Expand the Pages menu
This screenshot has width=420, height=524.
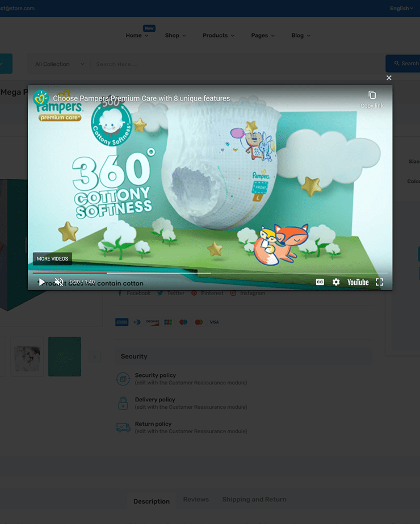click(263, 35)
